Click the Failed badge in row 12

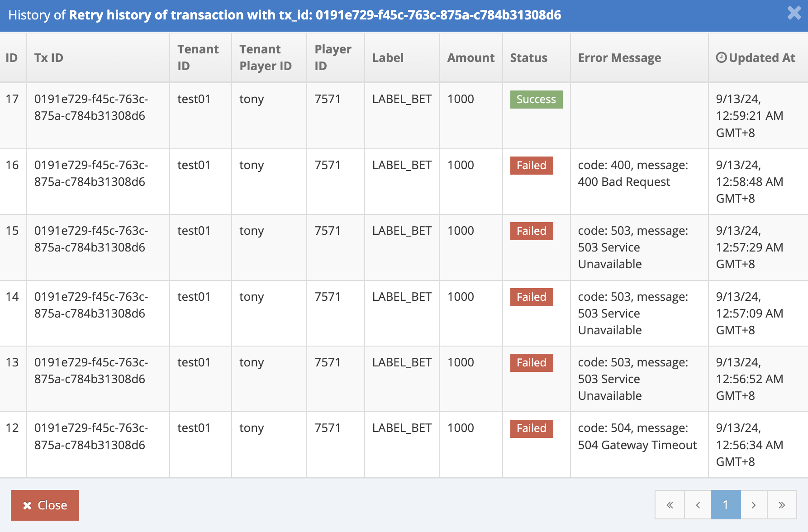point(531,428)
